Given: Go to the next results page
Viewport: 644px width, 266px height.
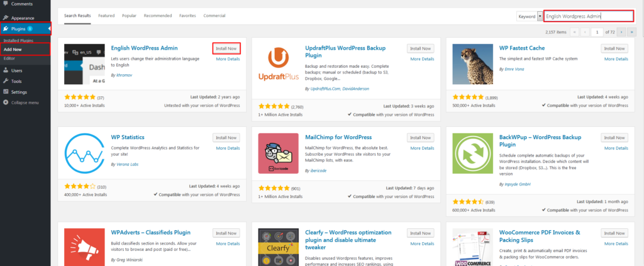Looking at the screenshot, I should (622, 31).
